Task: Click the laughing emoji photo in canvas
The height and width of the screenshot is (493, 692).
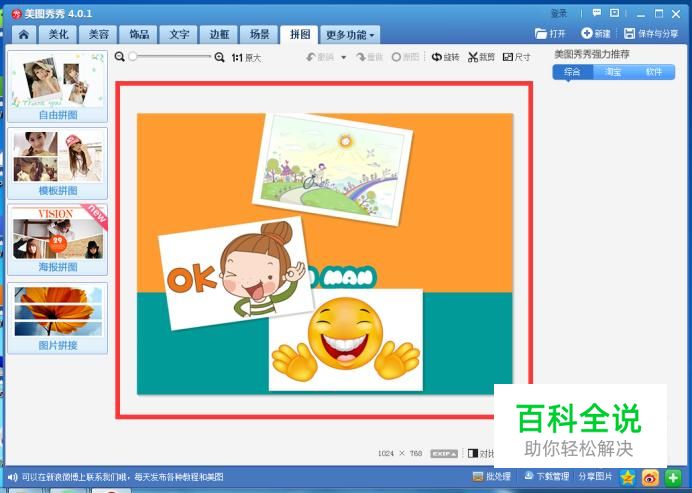Action: [x=346, y=340]
